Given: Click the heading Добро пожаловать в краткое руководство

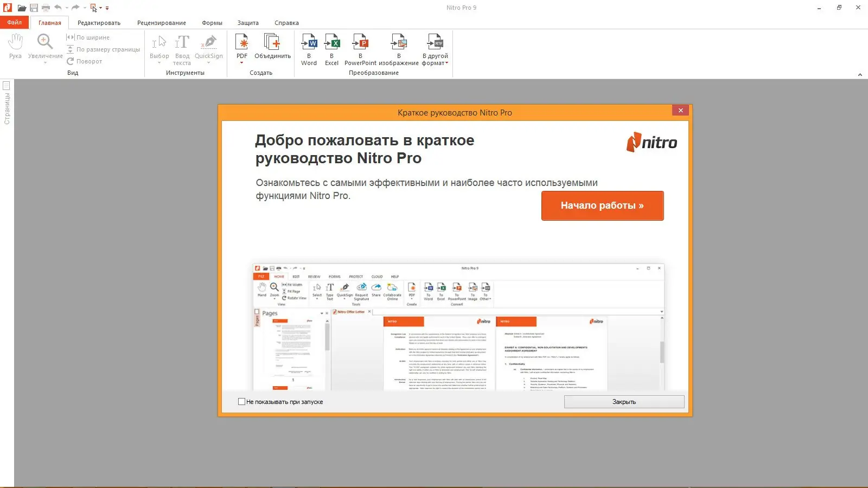Looking at the screenshot, I should click(365, 149).
